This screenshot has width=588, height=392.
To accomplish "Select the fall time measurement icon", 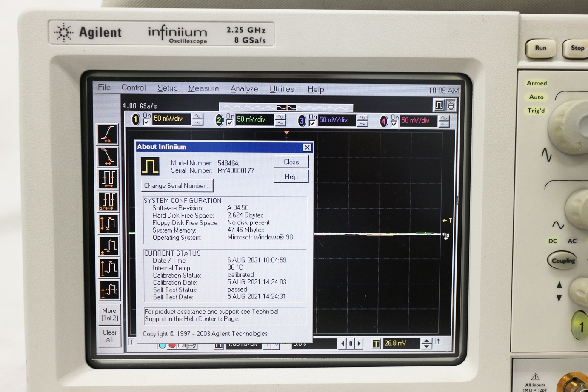I will click(107, 156).
